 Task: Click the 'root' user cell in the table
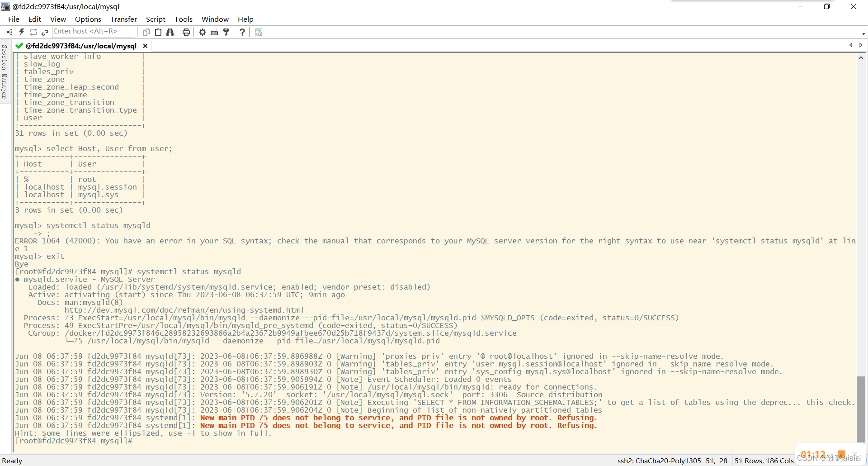click(87, 179)
